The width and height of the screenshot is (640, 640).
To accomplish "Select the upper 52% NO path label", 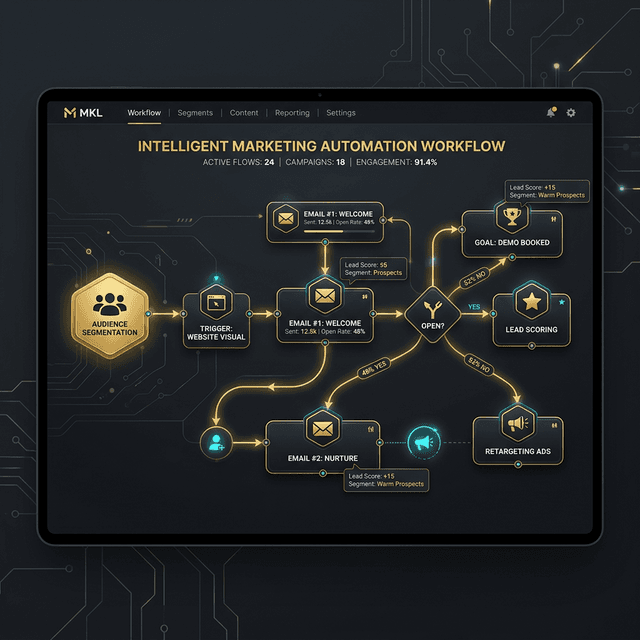I will tap(474, 278).
